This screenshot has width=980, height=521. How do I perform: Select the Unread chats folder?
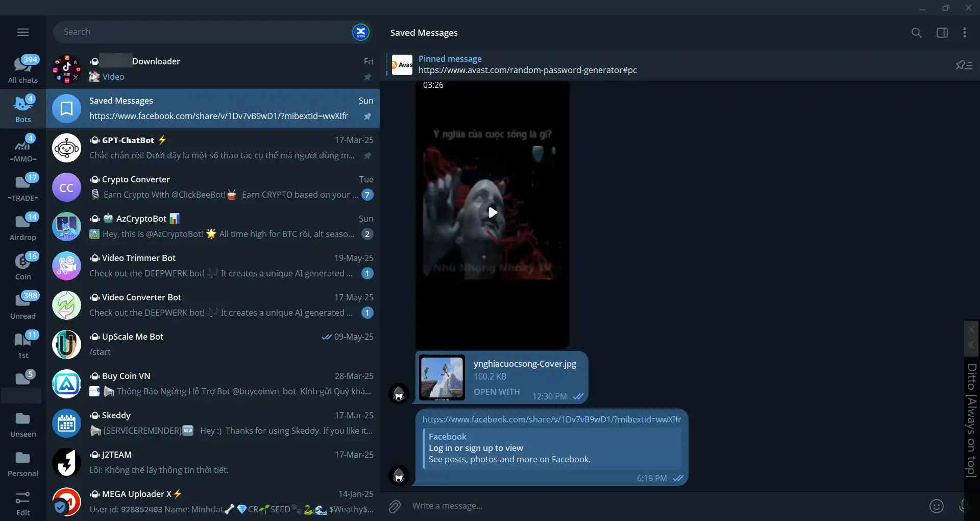[x=23, y=305]
